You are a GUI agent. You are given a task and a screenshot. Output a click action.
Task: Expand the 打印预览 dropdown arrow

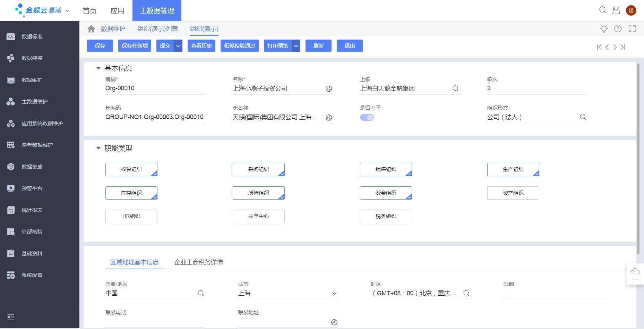[x=296, y=46]
